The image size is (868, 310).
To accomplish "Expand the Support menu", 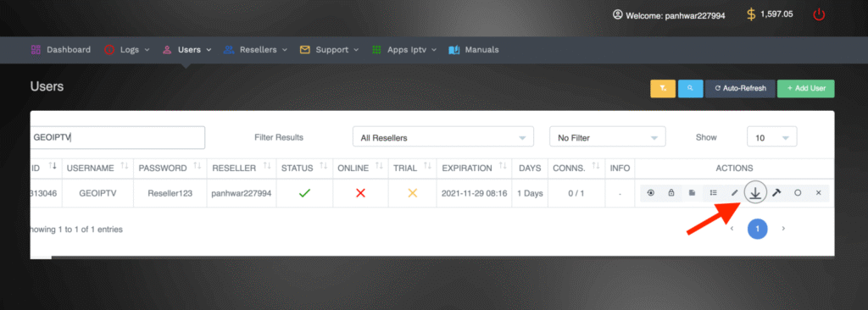I will pyautogui.click(x=330, y=50).
